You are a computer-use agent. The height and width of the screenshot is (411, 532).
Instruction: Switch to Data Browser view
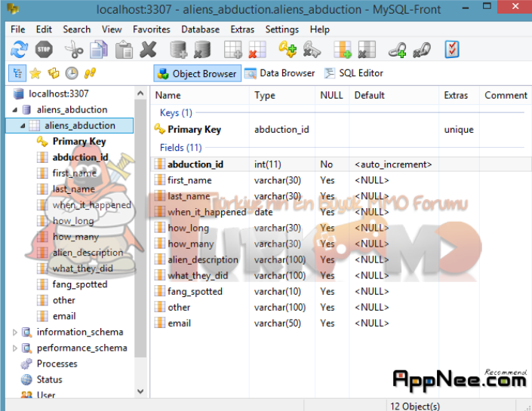[x=280, y=73]
